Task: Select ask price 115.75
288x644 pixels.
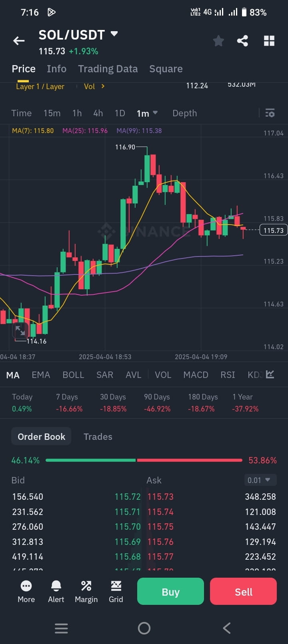Action: click(160, 527)
